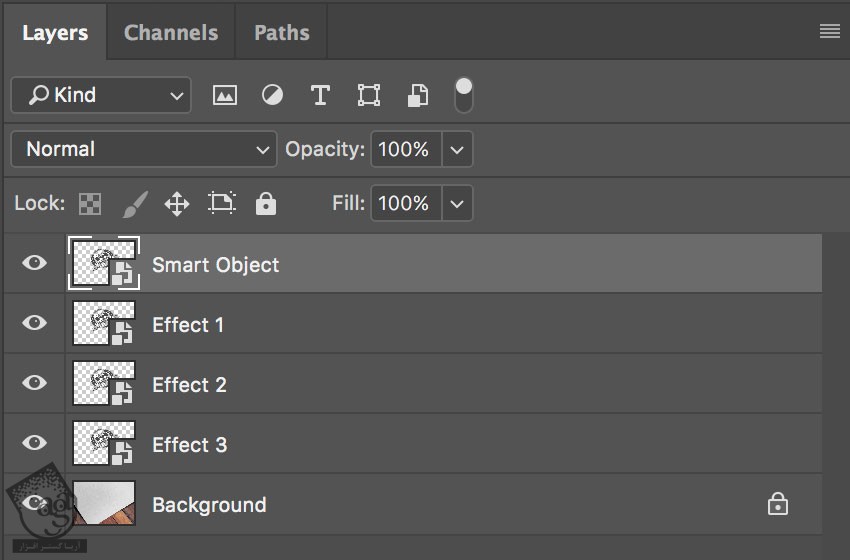Click the adjustment layer filter icon

coord(272,95)
